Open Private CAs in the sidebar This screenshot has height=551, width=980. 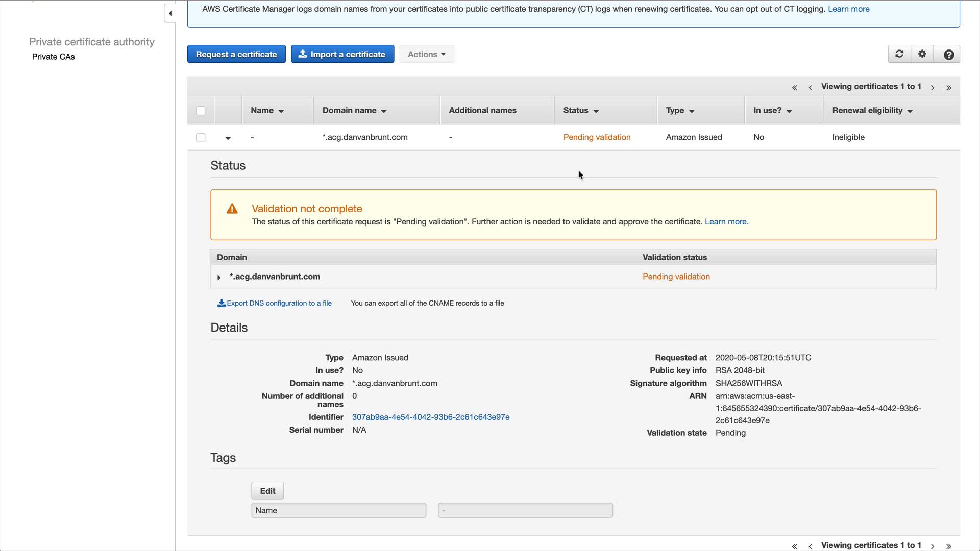click(53, 57)
